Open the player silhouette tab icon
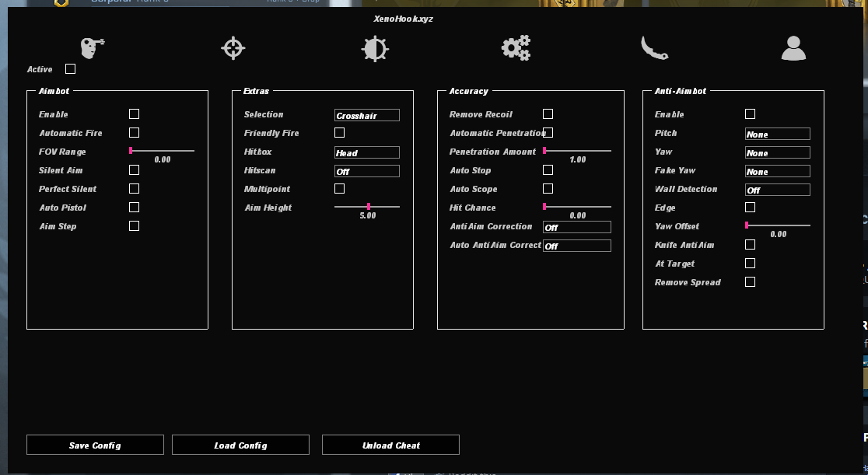The width and height of the screenshot is (868, 475). point(793,48)
